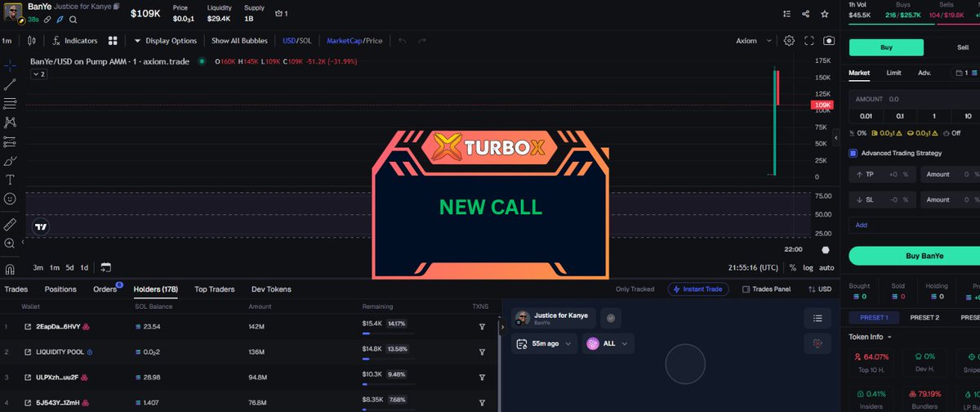This screenshot has height=412, width=980.
Task: Select PRESET 2
Action: [924, 317]
